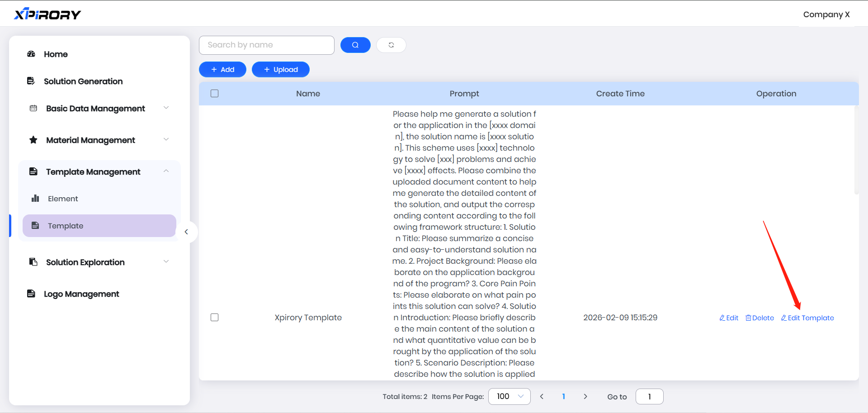Viewport: 868px width, 413px height.
Task: Expand the Material Management menu
Action: coord(90,140)
